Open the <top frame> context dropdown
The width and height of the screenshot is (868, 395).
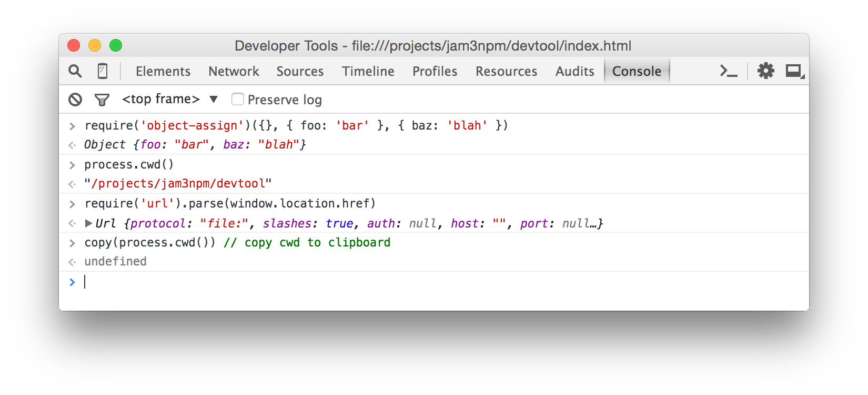point(169,99)
